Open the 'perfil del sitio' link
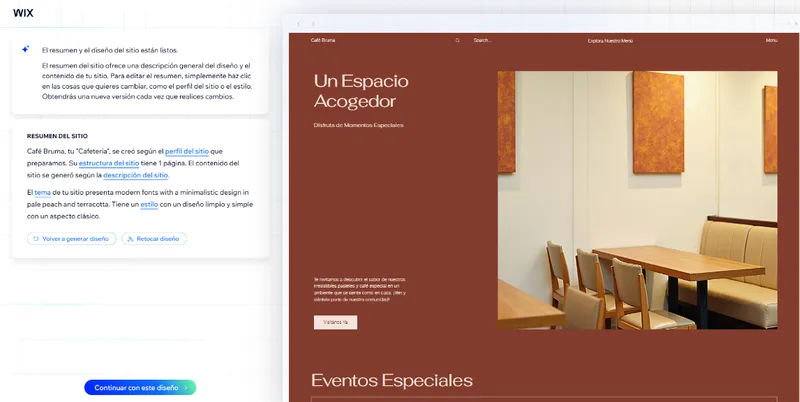Viewport: 800px width, 402px height. (x=187, y=152)
